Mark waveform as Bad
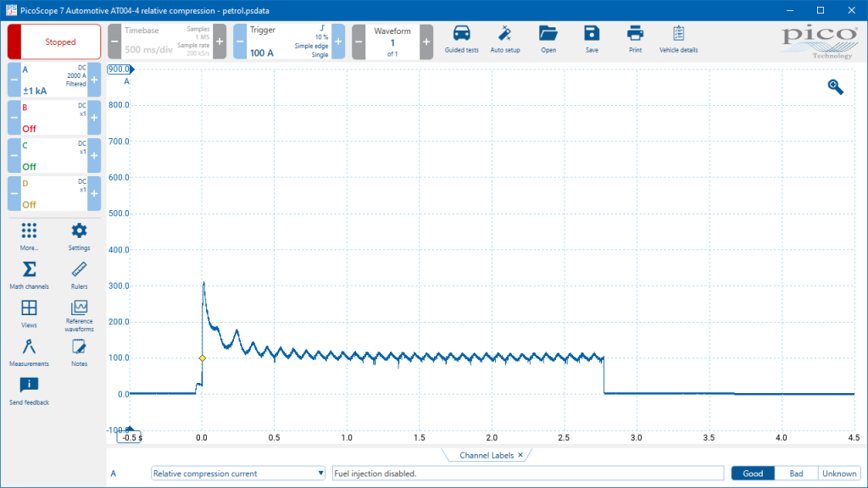This screenshot has width=868, height=488. coord(796,474)
